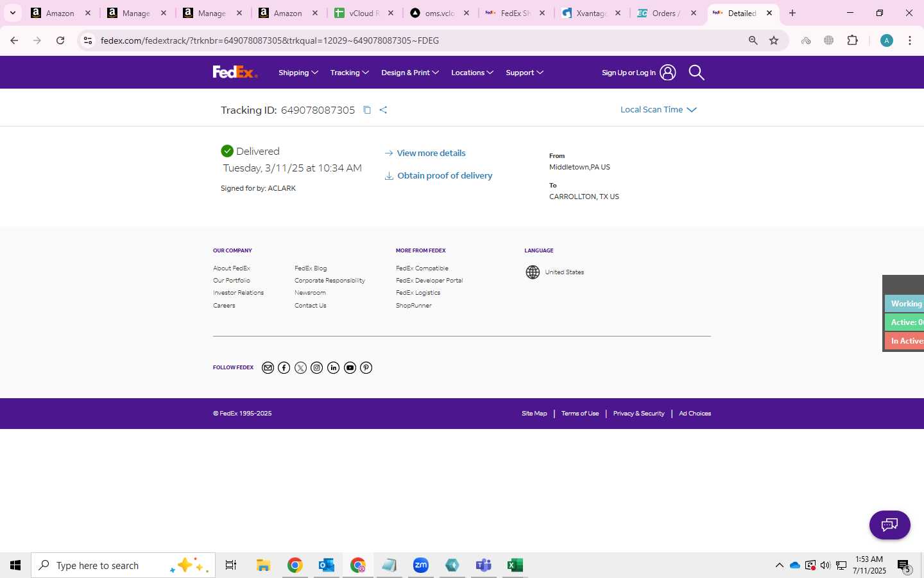924x578 pixels.
Task: Expand the Support menu
Action: point(525,73)
